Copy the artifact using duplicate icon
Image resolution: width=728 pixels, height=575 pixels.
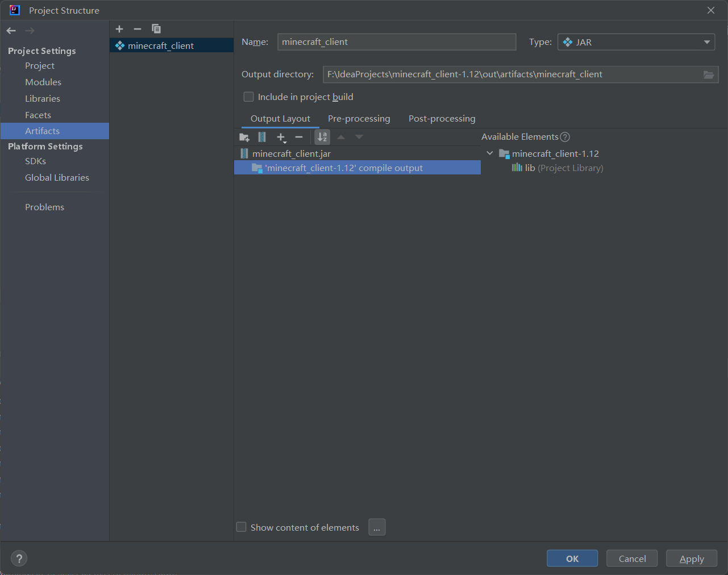point(156,29)
